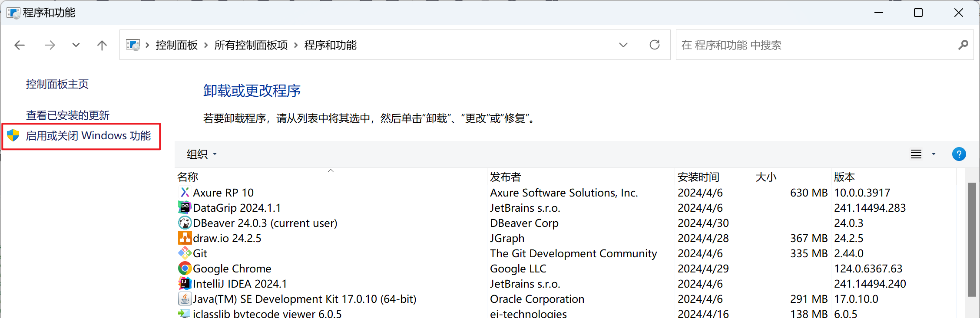
Task: Open 查看已安装的更新 link
Action: [x=68, y=115]
